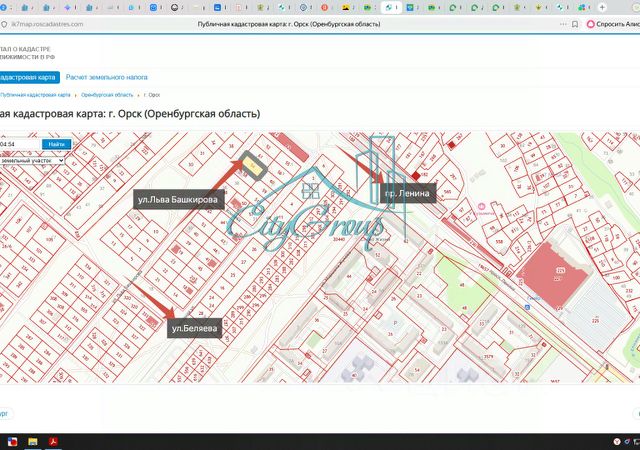Click the large red building parcel 229
640x450 pixels.
pyautogui.click(x=554, y=276)
